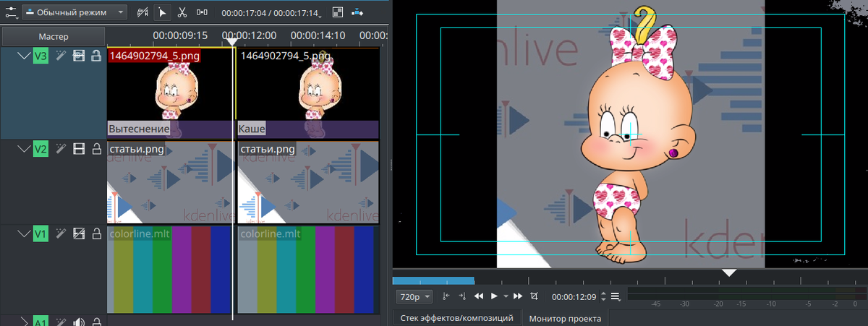Open V3 track effects wand
868x326 pixels.
point(61,56)
